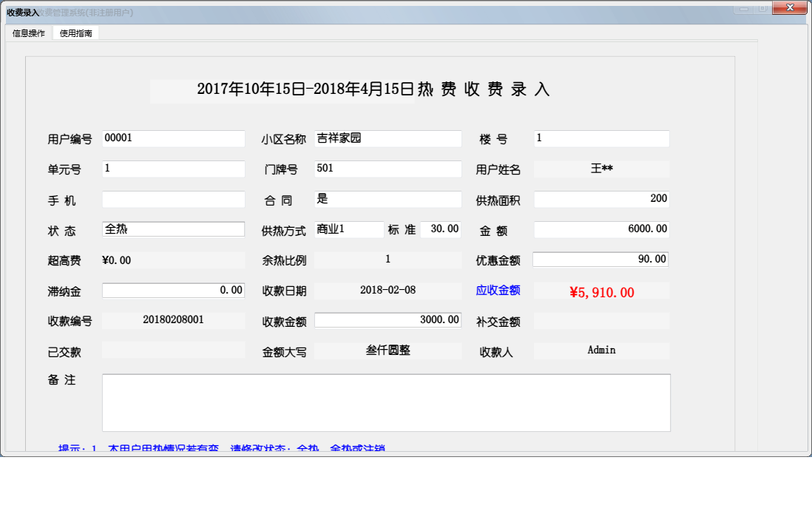This screenshot has height=508, width=812.
Task: Click the 标准 field showing 30.00
Action: [441, 229]
